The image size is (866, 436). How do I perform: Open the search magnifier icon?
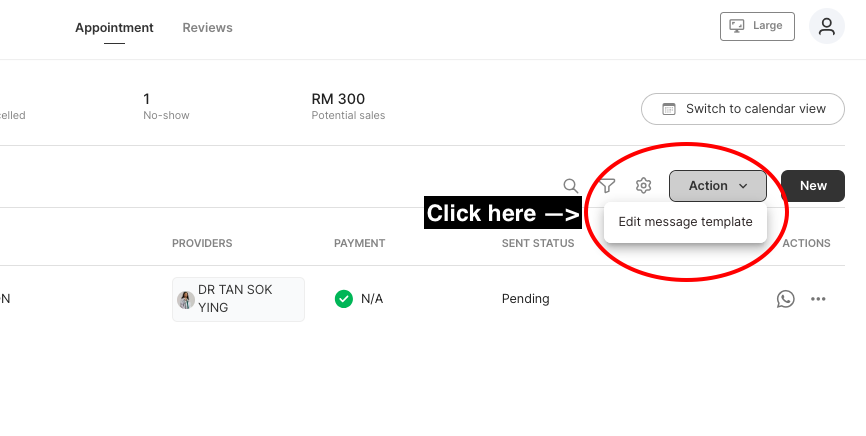pos(571,186)
